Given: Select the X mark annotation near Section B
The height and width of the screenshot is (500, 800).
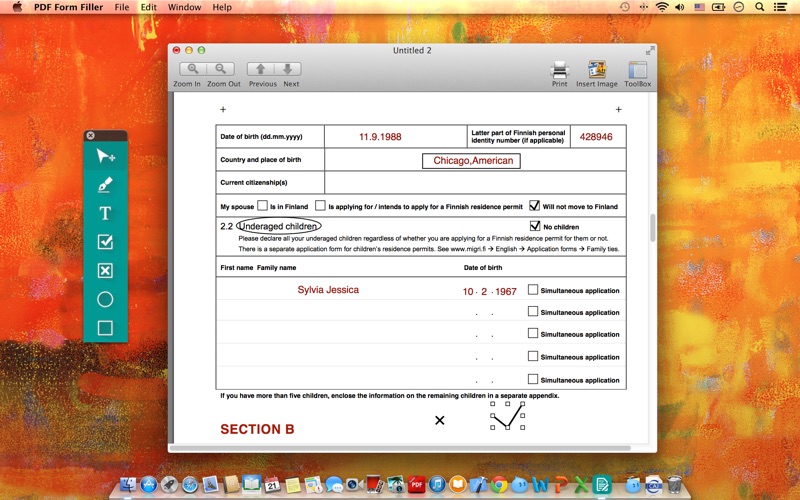Looking at the screenshot, I should 439,420.
